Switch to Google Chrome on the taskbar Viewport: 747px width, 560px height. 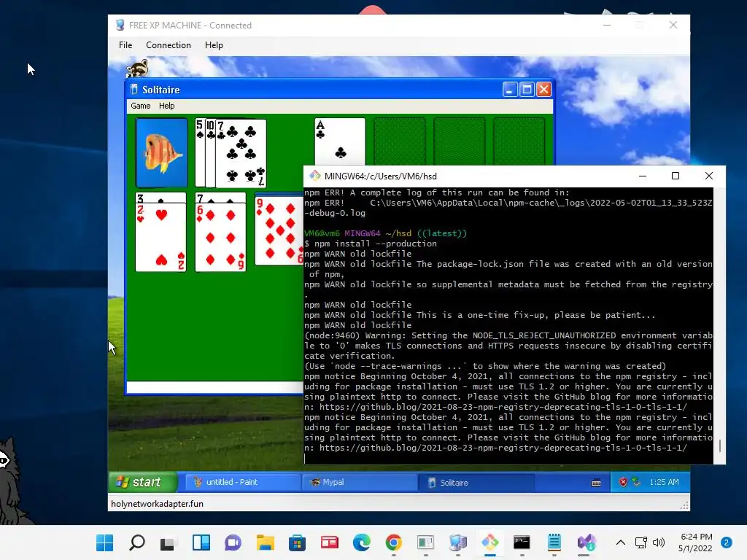coord(393,542)
